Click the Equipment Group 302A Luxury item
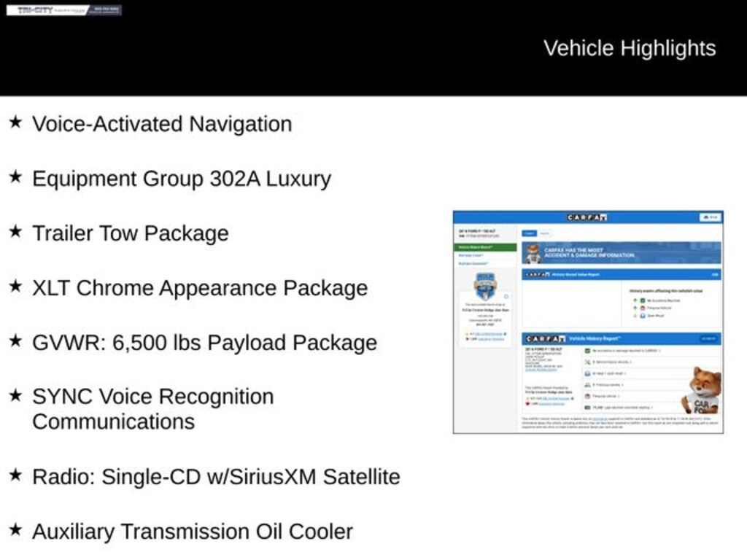 click(x=181, y=179)
